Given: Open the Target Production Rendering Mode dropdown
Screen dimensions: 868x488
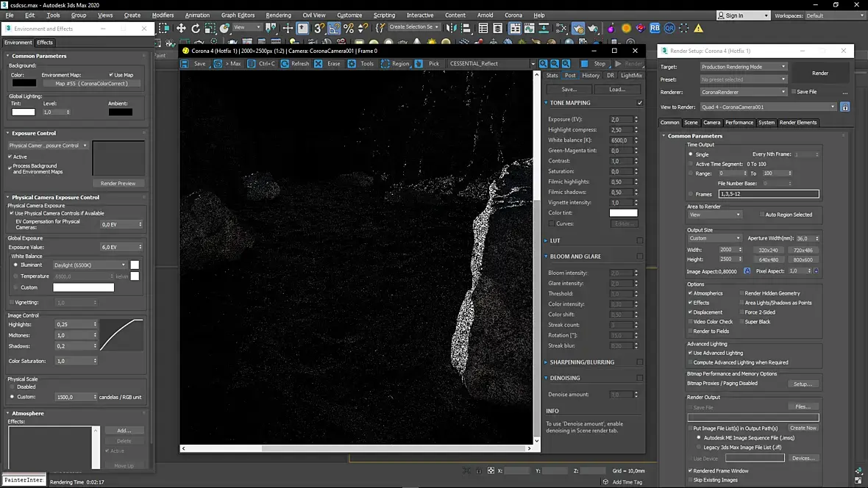Looking at the screenshot, I should coord(743,67).
